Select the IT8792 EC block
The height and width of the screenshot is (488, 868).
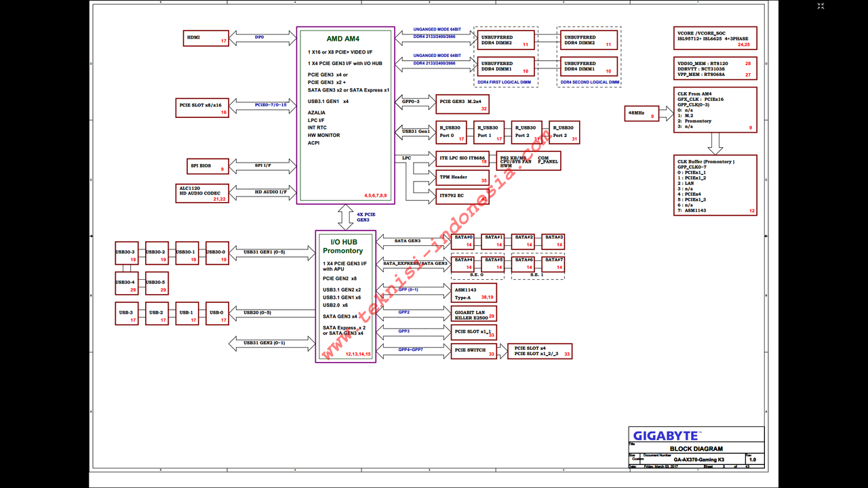pyautogui.click(x=462, y=196)
